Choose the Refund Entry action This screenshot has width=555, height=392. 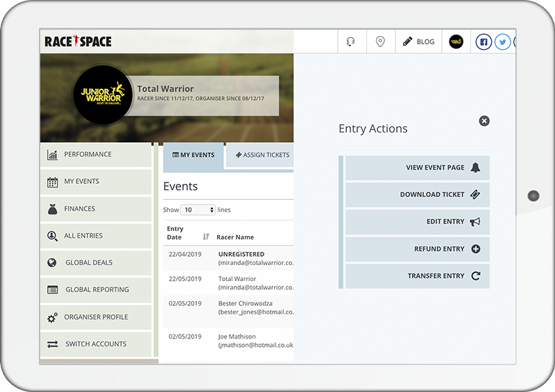(x=417, y=249)
